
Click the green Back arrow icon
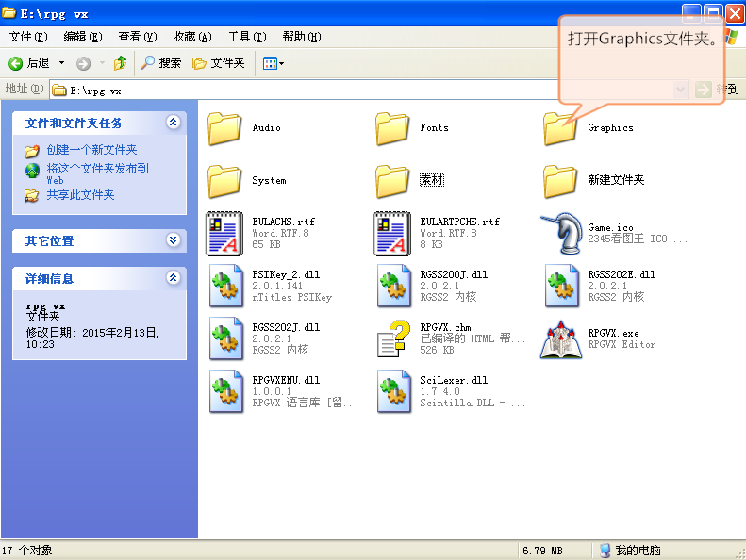click(16, 63)
